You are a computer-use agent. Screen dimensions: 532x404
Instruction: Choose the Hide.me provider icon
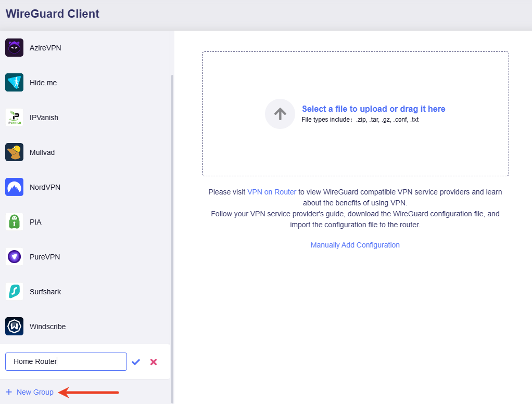click(x=14, y=82)
